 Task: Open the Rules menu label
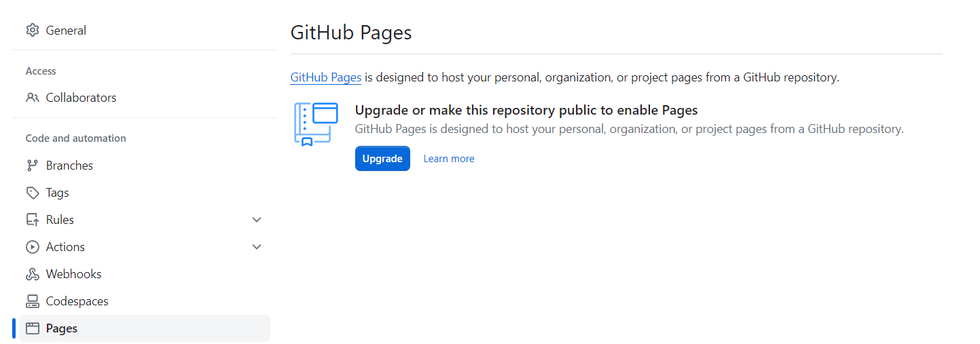[x=60, y=220]
